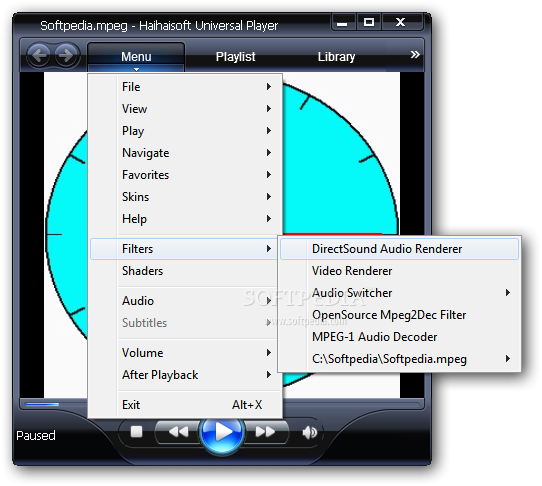Mute audio via the speaker icon

tap(309, 432)
